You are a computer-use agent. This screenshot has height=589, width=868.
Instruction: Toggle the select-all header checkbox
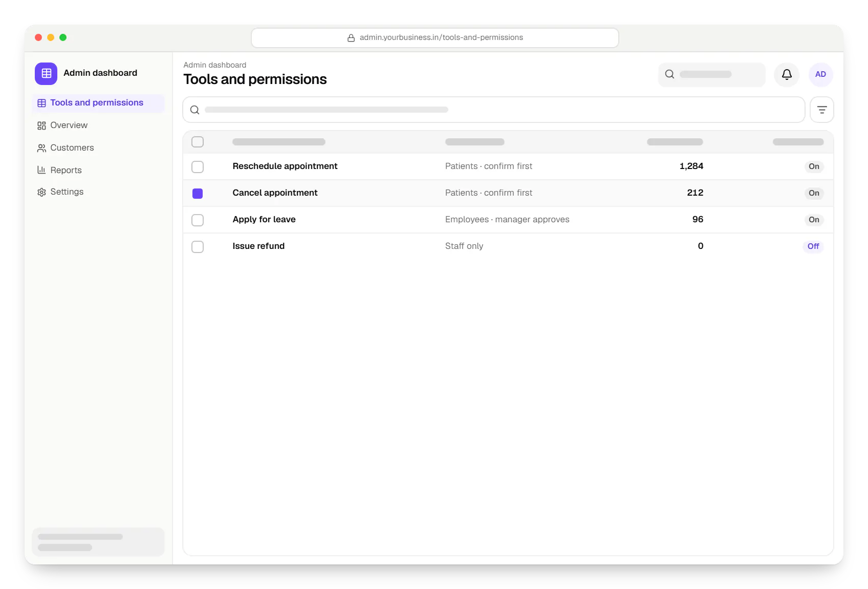[198, 142]
